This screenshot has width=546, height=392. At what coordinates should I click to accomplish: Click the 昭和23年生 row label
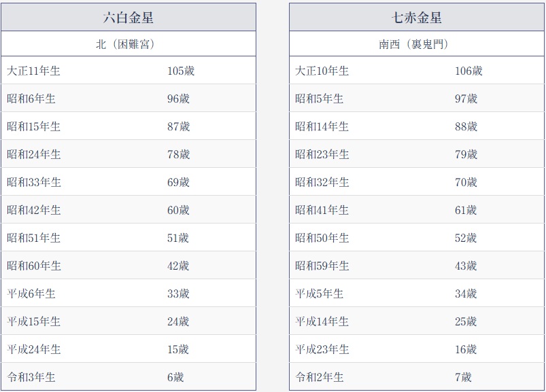322,154
